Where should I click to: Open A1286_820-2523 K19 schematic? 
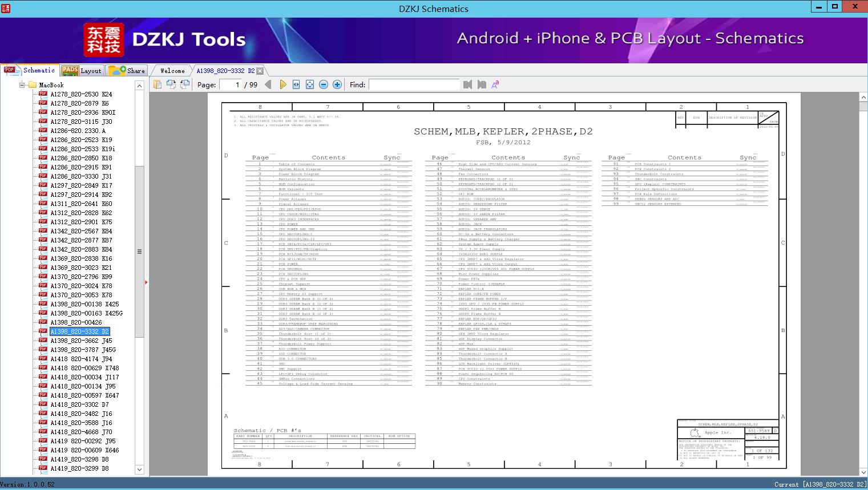[81, 140]
